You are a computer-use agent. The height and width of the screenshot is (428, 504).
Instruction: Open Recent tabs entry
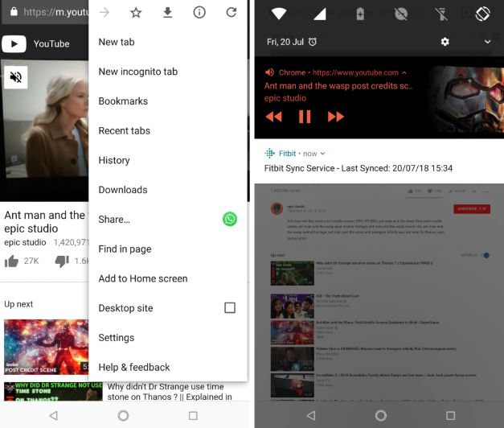(168, 130)
